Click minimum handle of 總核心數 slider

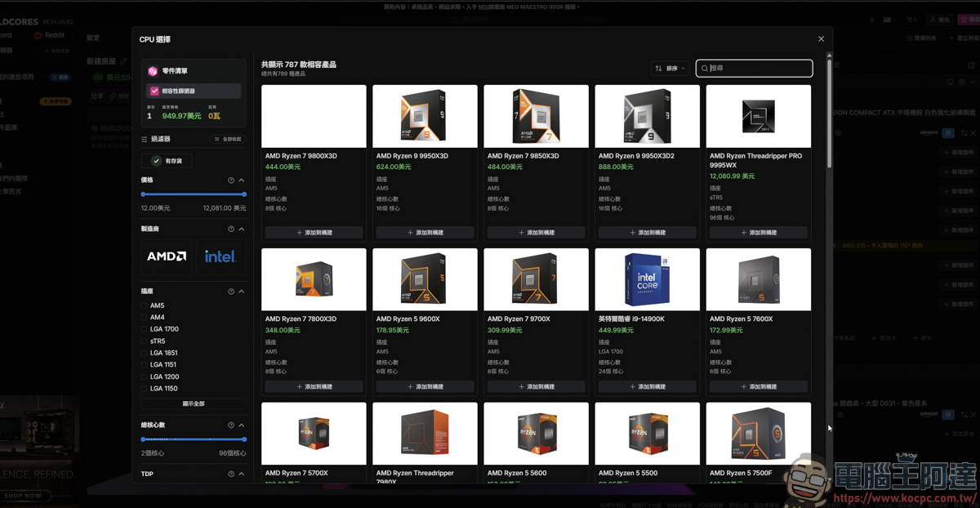click(x=143, y=439)
